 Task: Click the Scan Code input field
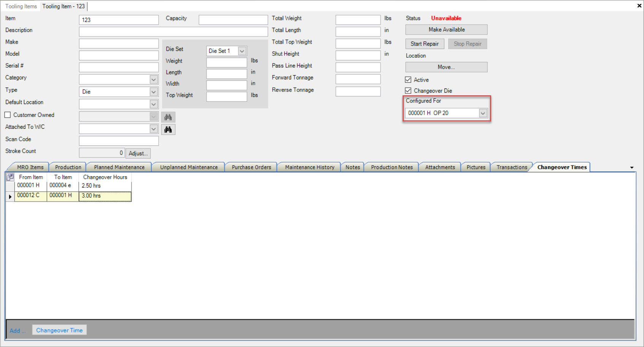pyautogui.click(x=119, y=141)
